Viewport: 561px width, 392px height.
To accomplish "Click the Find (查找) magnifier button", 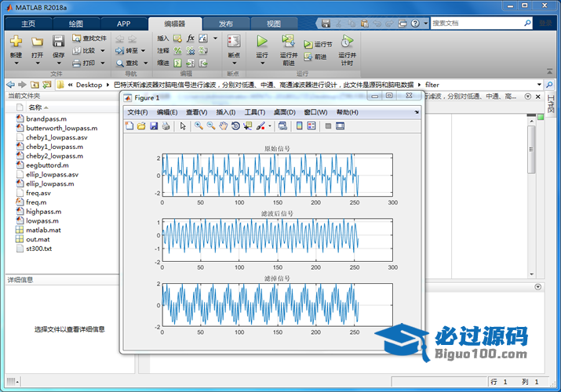I will coord(127,64).
